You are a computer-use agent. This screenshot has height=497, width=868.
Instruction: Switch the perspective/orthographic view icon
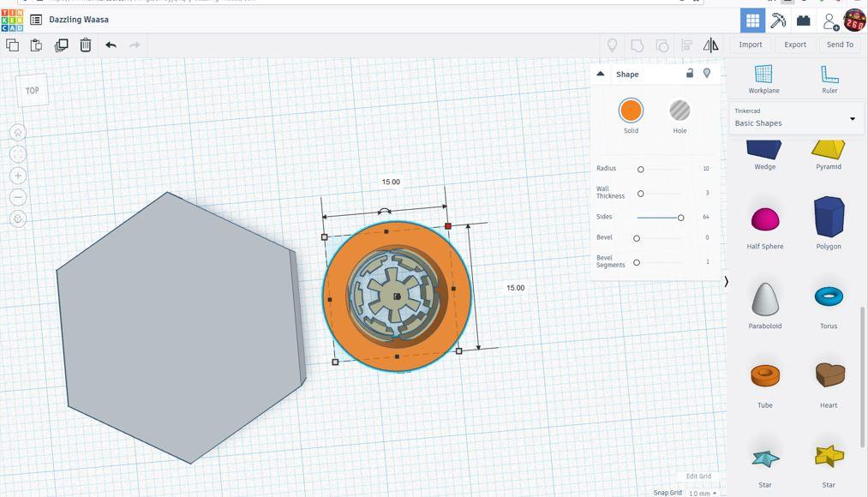pos(18,219)
